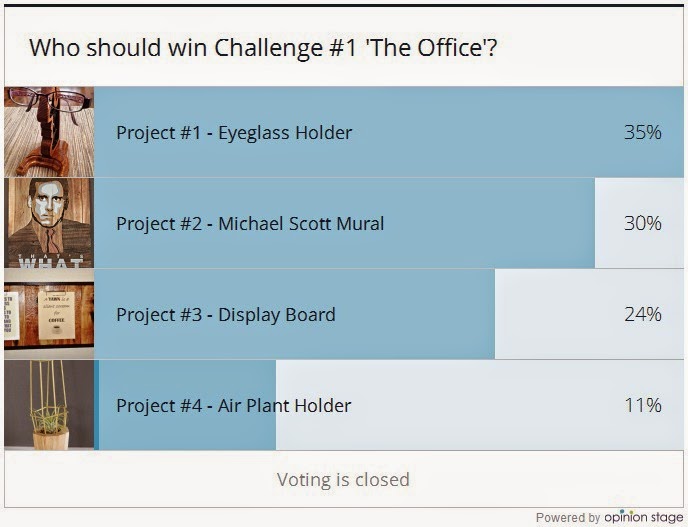The width and height of the screenshot is (688, 527).
Task: Click the 'Powered by' text
Action: [x=568, y=517]
